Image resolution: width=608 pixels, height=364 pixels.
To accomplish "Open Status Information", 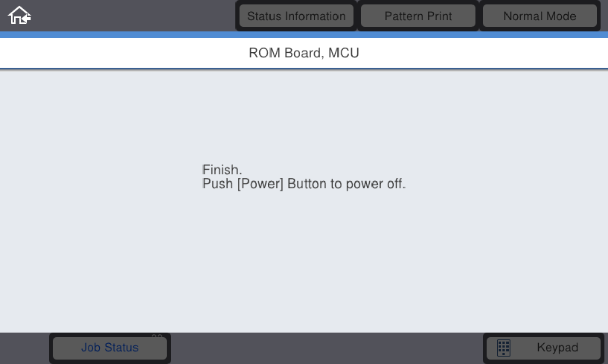I will [296, 16].
